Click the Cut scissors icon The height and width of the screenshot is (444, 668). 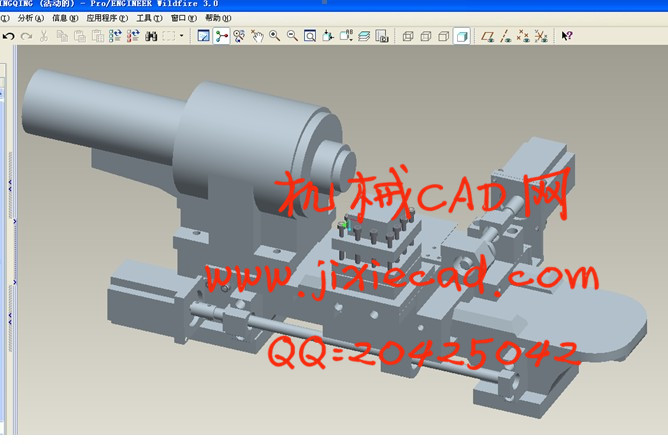(x=43, y=36)
